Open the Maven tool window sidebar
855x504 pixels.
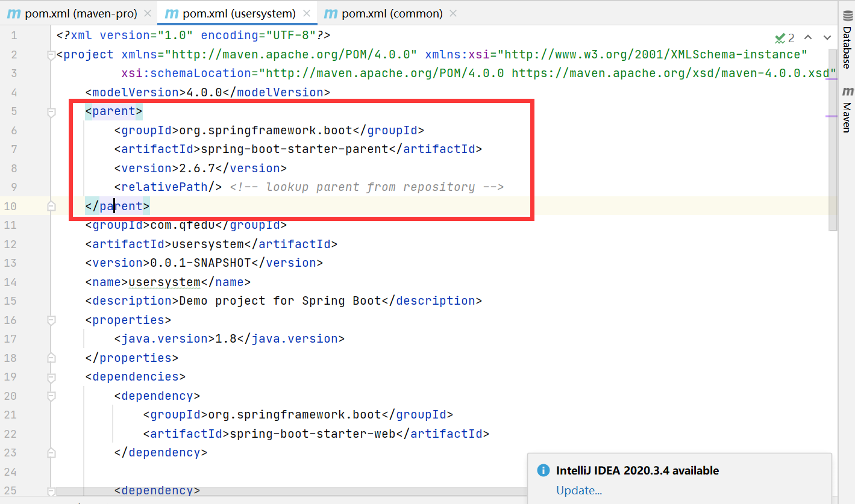tap(847, 110)
